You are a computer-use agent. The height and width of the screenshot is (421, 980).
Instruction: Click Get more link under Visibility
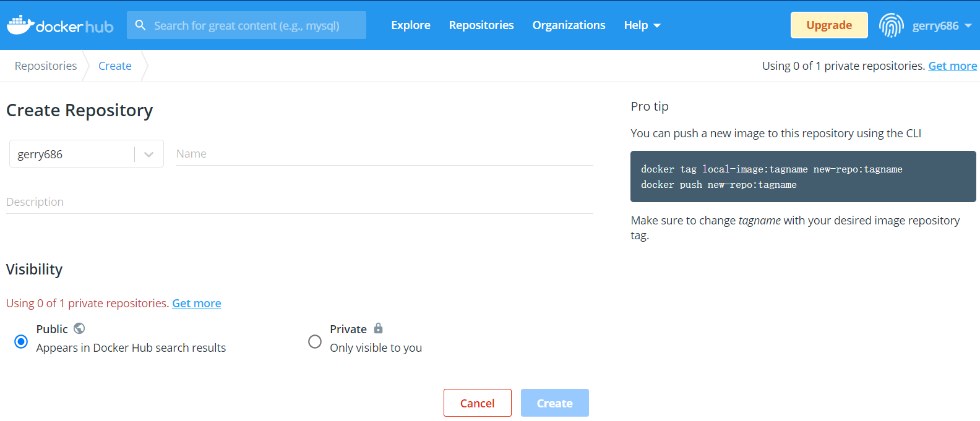(x=197, y=303)
